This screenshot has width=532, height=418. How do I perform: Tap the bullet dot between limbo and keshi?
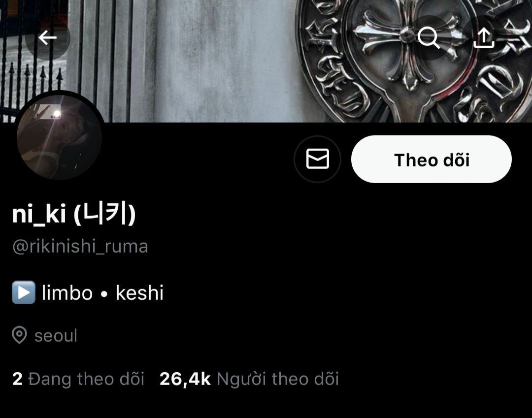tap(104, 294)
